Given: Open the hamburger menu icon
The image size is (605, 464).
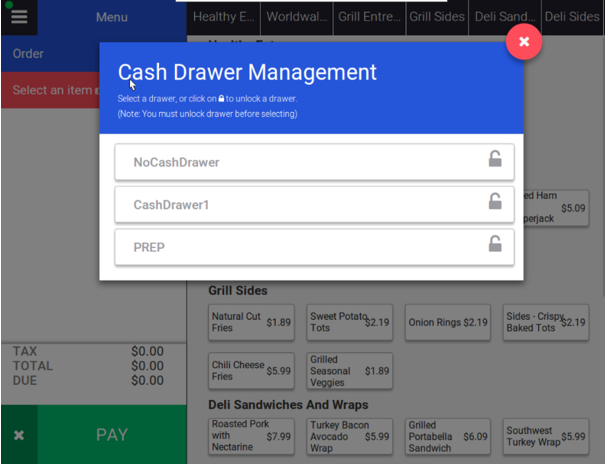Looking at the screenshot, I should [19, 17].
